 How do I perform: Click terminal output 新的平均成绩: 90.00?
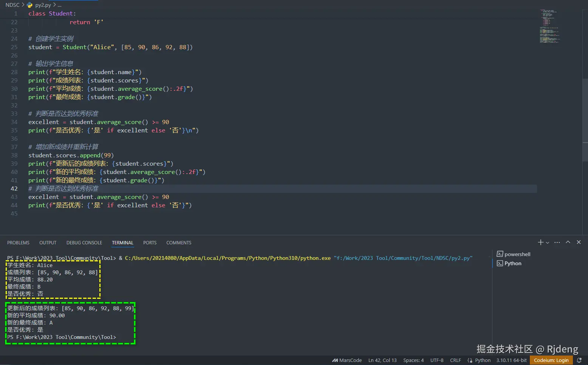[36, 315]
